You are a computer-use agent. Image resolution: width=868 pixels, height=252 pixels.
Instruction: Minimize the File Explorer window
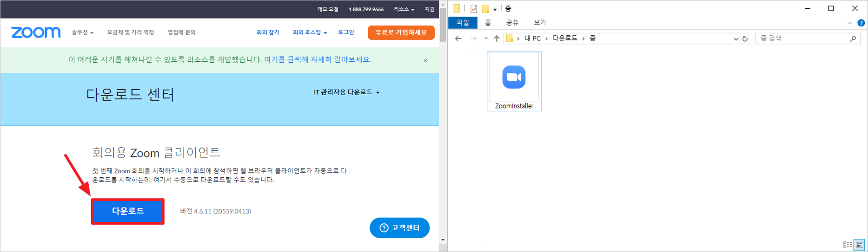808,8
